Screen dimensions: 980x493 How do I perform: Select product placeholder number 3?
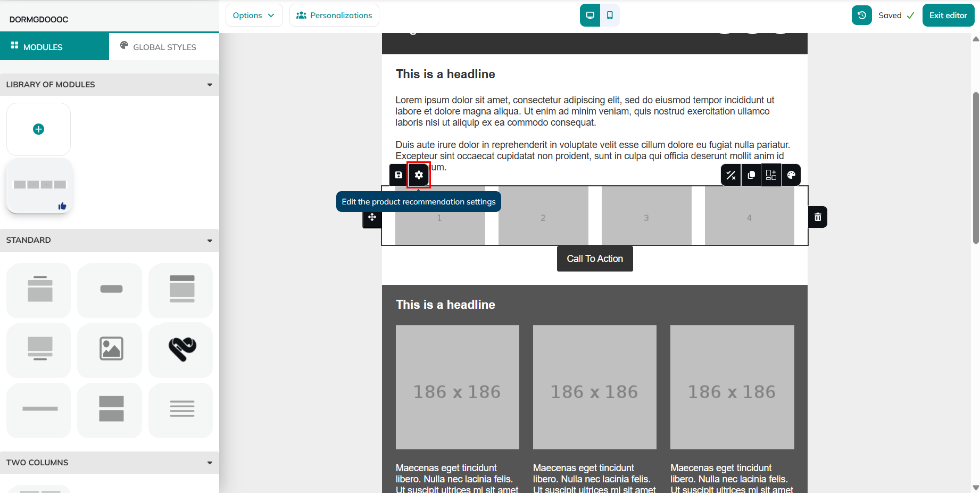pos(646,216)
